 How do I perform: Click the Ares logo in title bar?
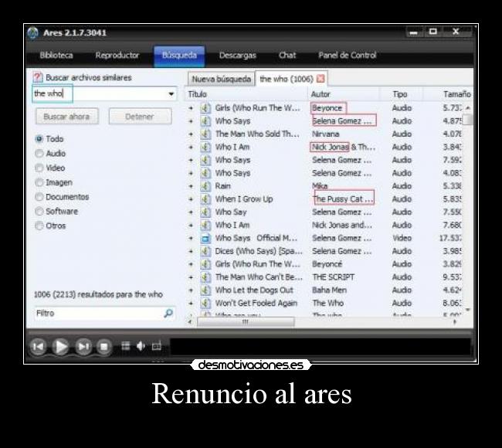pos(32,33)
